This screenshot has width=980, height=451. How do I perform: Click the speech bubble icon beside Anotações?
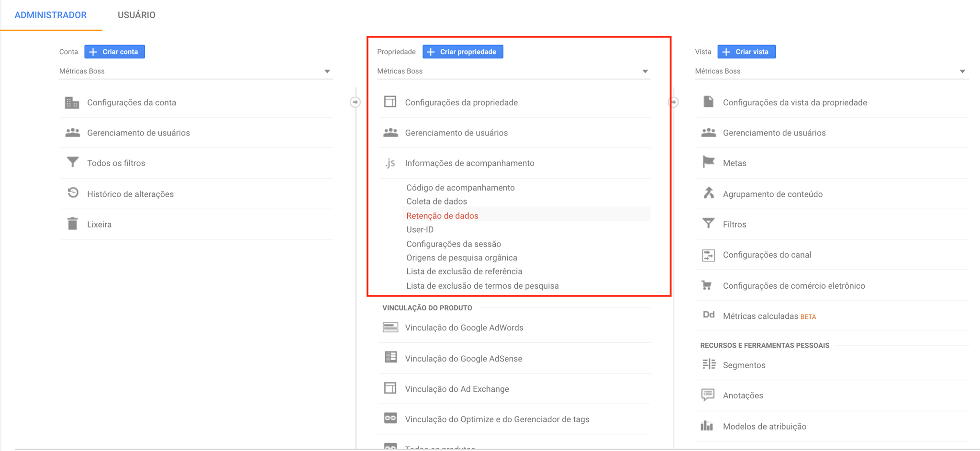(708, 395)
